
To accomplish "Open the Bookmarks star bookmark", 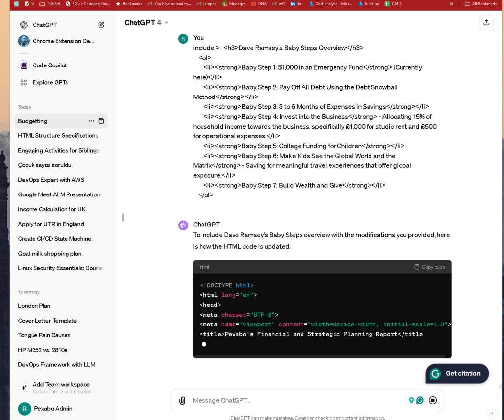I will (x=129, y=4).
